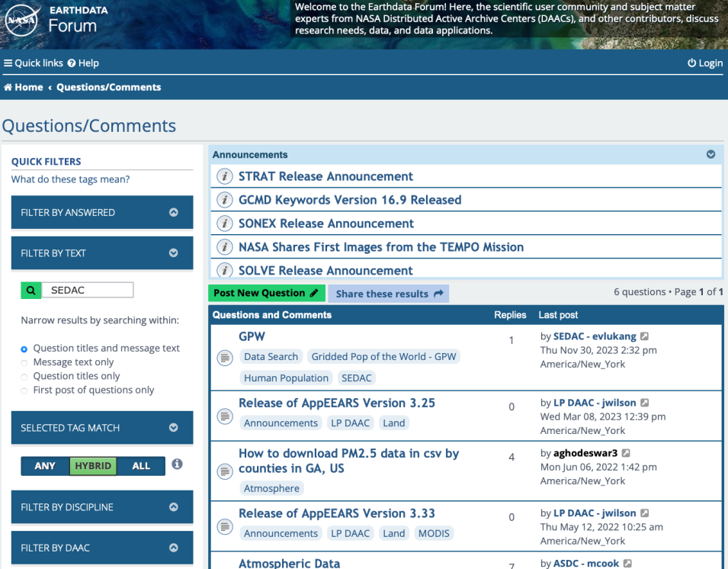Screen dimensions: 728x569
Task: Click the green search magnifier icon
Action: (x=31, y=291)
